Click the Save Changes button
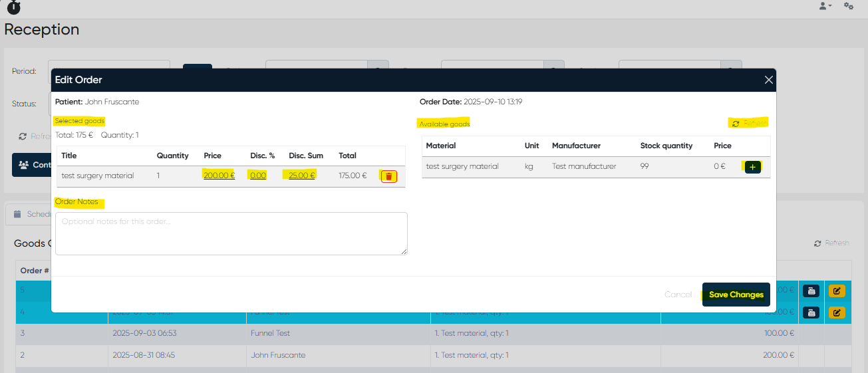 pos(736,295)
